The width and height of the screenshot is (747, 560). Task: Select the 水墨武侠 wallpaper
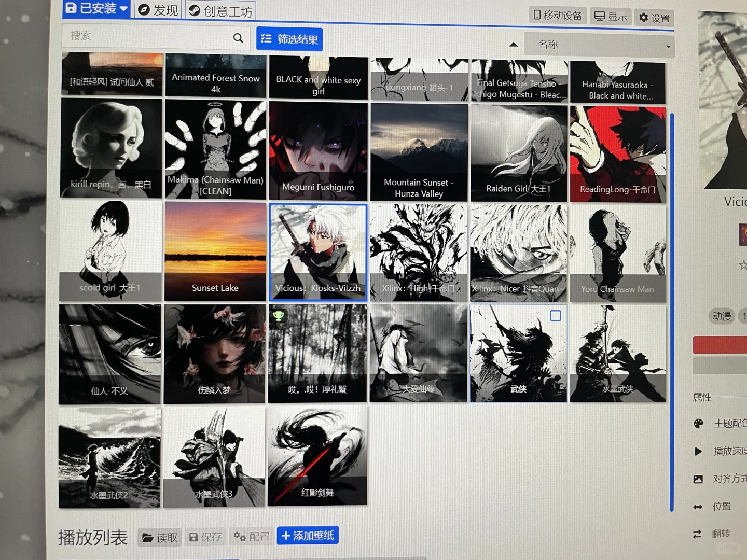point(617,353)
